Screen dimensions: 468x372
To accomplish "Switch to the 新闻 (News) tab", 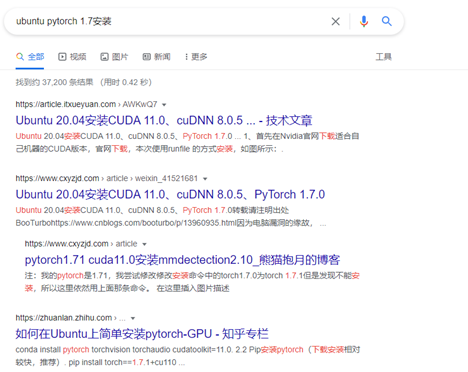I will tap(156, 57).
